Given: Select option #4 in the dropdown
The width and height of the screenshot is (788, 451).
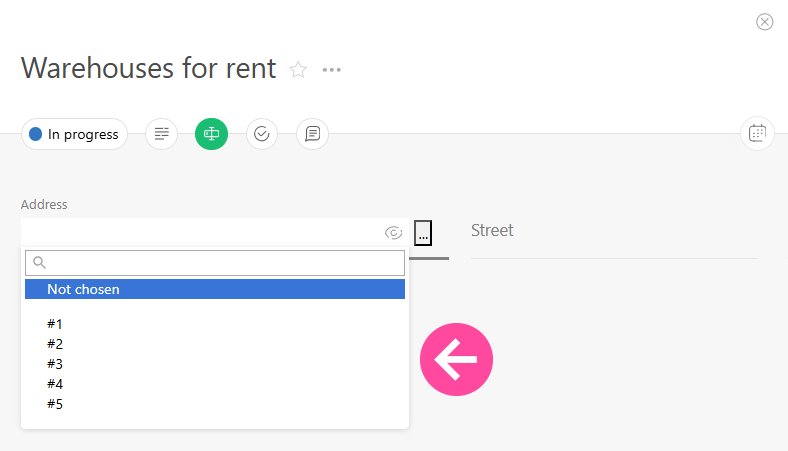Looking at the screenshot, I should pos(55,384).
